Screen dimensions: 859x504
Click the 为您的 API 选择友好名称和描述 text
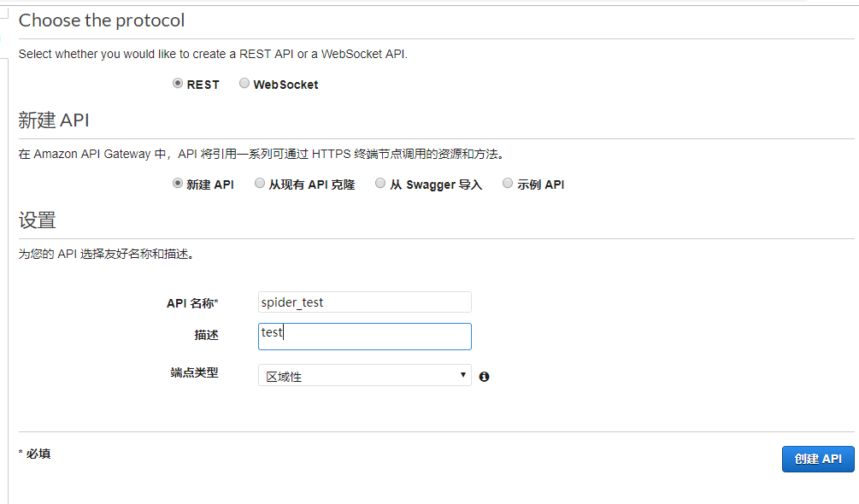click(108, 254)
